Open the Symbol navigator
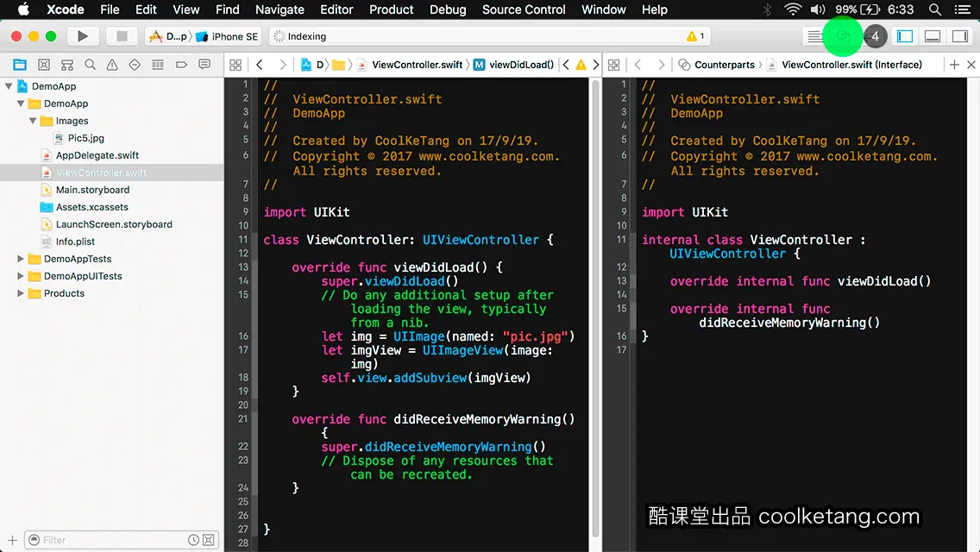 [x=67, y=65]
